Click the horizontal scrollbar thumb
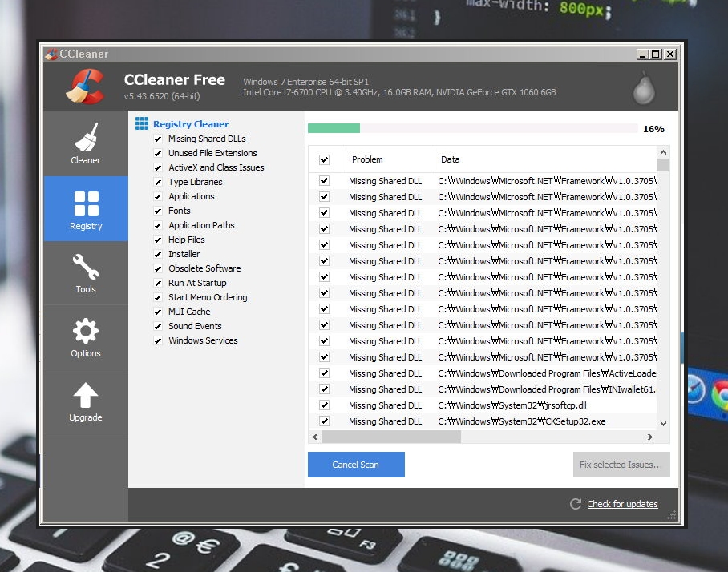Viewport: 728px width, 572px height. (391, 437)
